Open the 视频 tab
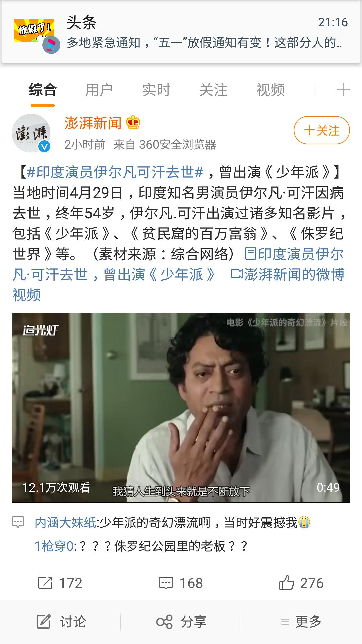The width and height of the screenshot is (362, 644). click(270, 90)
